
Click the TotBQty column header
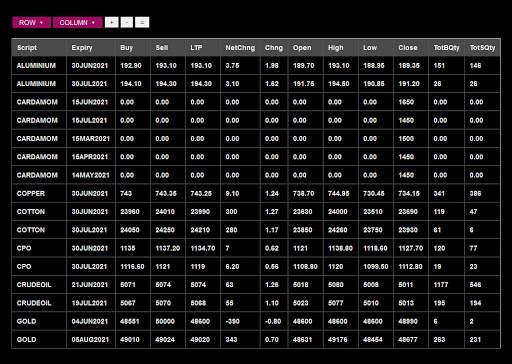(446, 48)
